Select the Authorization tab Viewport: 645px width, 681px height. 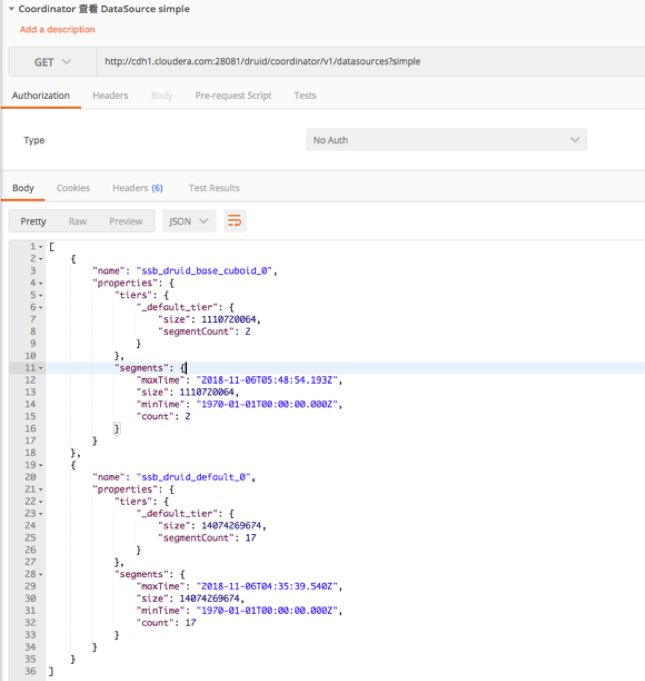click(41, 96)
